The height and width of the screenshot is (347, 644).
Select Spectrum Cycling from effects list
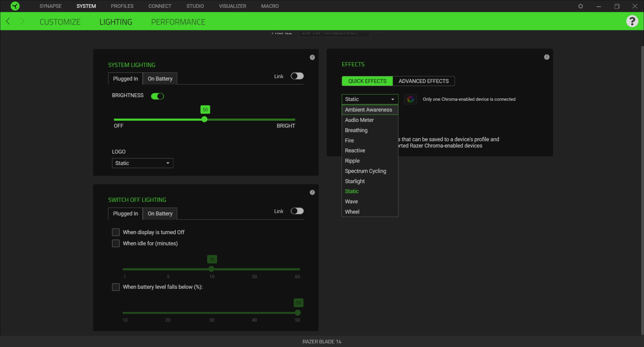365,171
